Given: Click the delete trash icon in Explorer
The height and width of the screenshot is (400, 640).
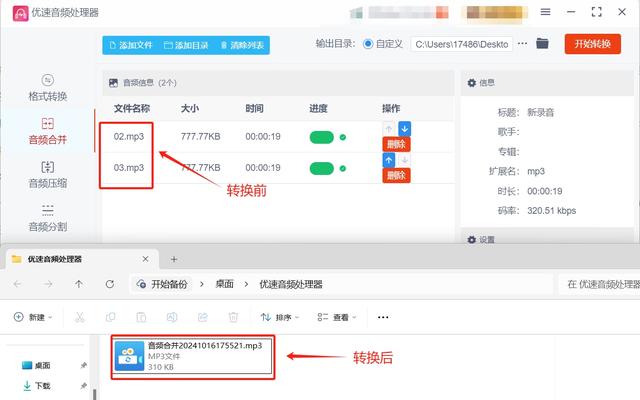Looking at the screenshot, I should point(233,317).
